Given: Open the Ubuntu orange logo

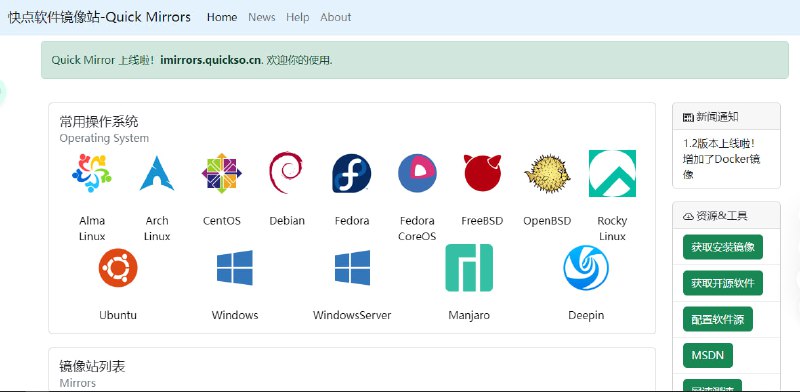Looking at the screenshot, I should coord(118,267).
